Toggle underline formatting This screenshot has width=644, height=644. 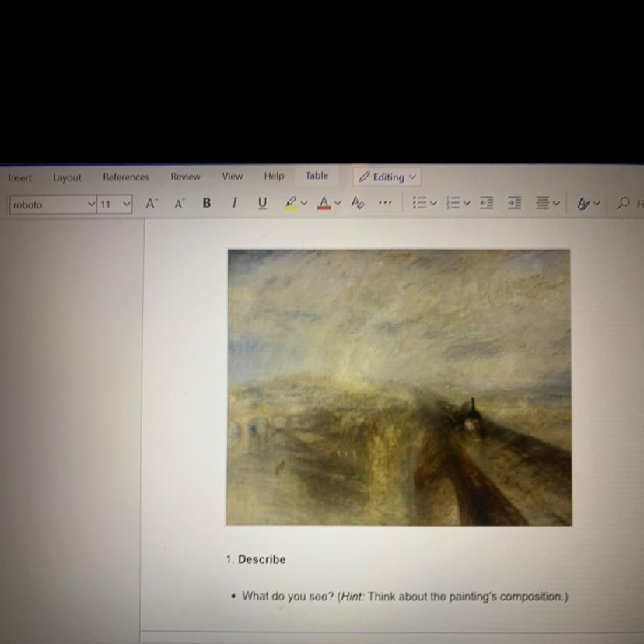point(262,203)
